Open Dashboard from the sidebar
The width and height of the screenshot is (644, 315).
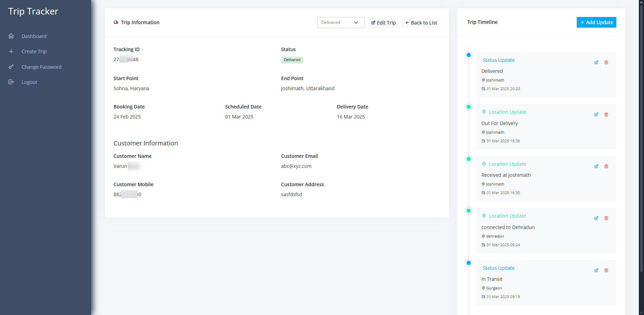click(x=34, y=36)
